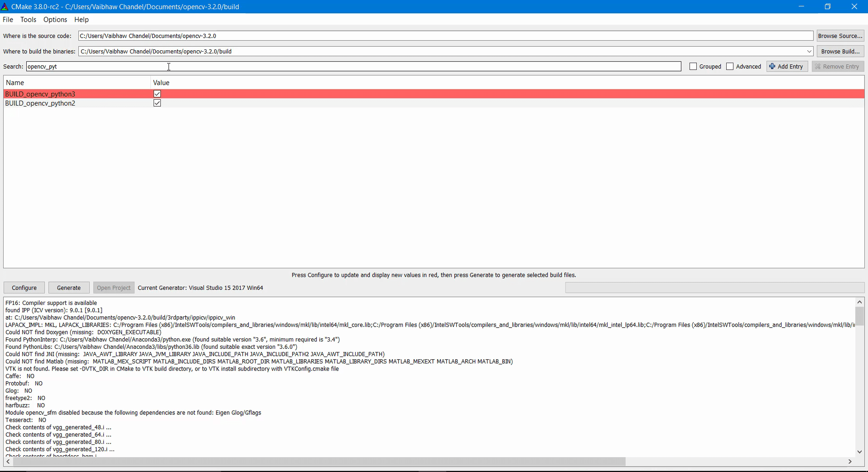Viewport: 868px width, 472px height.
Task: Click the scroll right arrow in output log
Action: click(850, 462)
